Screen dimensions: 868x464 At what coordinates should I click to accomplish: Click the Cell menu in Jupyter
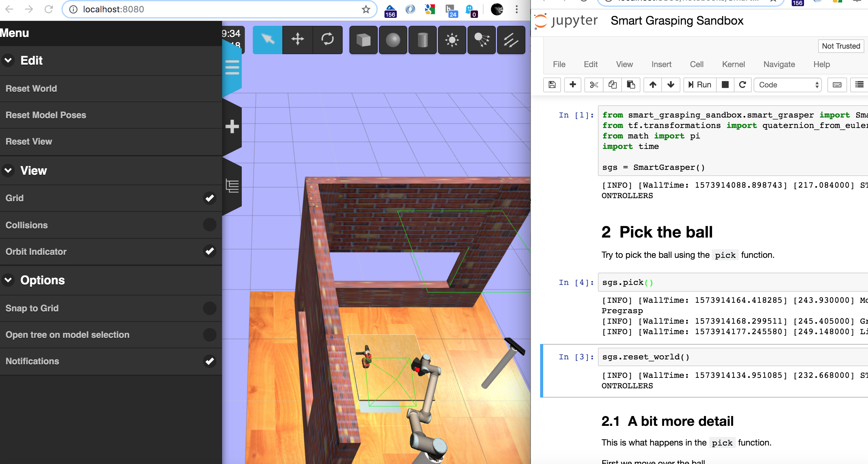(x=696, y=64)
